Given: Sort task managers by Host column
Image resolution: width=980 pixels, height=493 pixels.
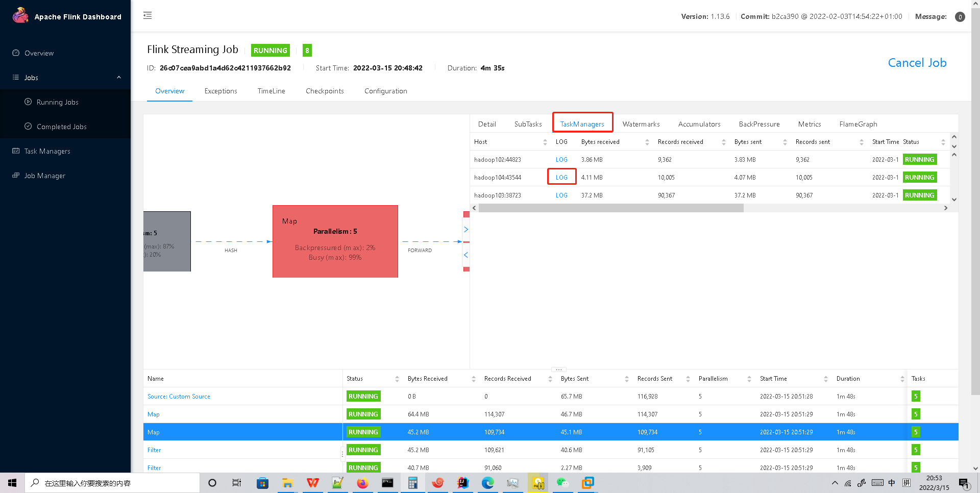Looking at the screenshot, I should coord(545,142).
